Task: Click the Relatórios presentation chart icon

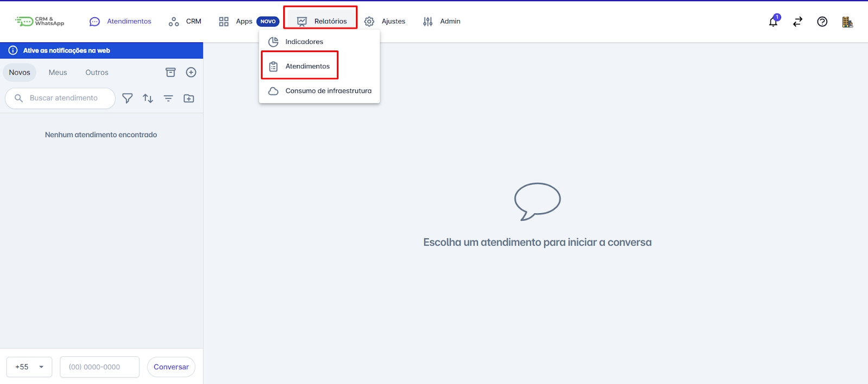Action: pos(302,22)
